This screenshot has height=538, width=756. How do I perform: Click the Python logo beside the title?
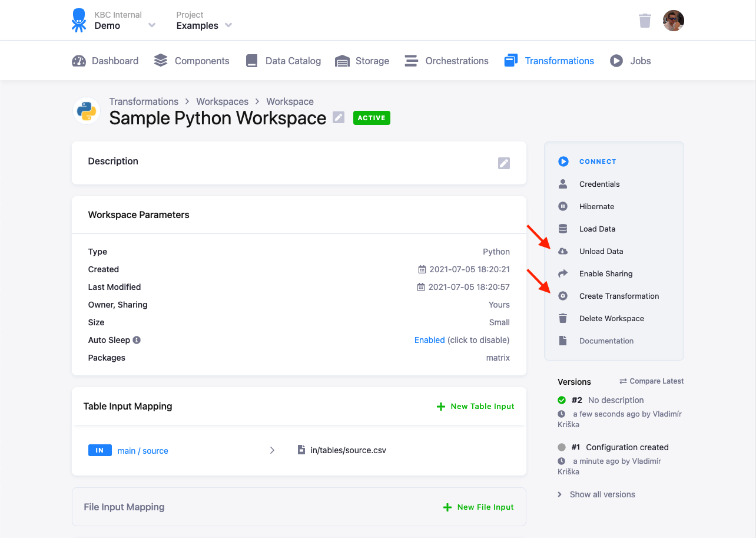[x=87, y=111]
